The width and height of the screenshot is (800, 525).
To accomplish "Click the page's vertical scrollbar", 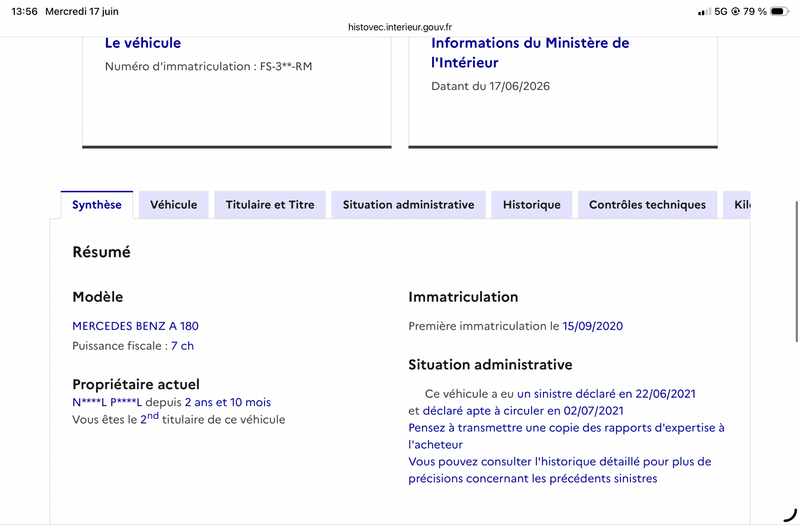I will [x=796, y=271].
